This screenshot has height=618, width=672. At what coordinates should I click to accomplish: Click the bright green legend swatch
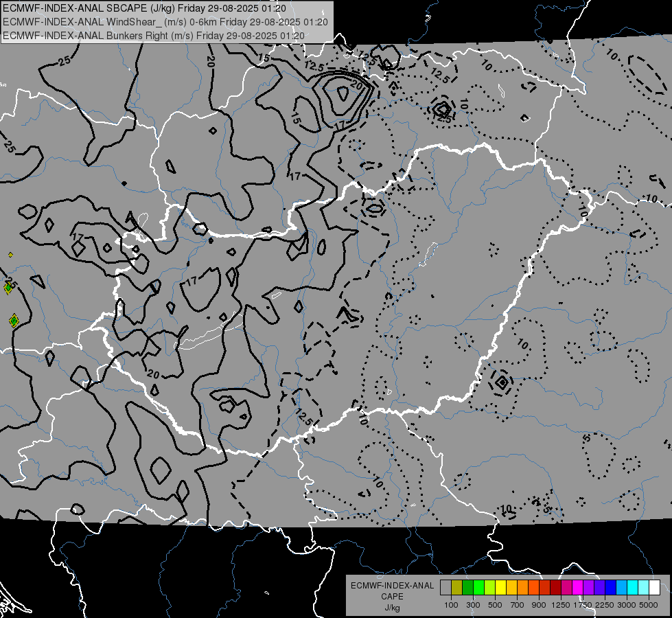(478, 587)
